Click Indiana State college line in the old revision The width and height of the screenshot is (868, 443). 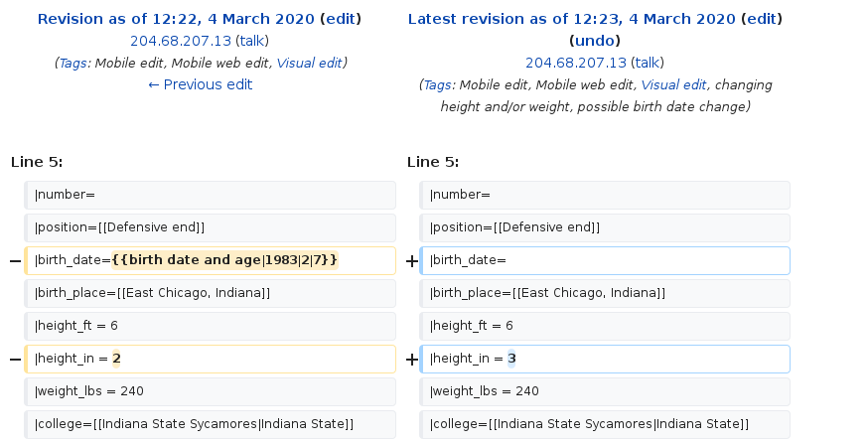point(210,424)
